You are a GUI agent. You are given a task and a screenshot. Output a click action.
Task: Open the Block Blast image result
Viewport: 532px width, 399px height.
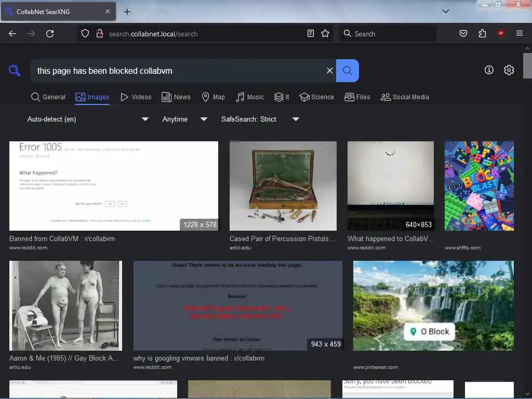(479, 186)
